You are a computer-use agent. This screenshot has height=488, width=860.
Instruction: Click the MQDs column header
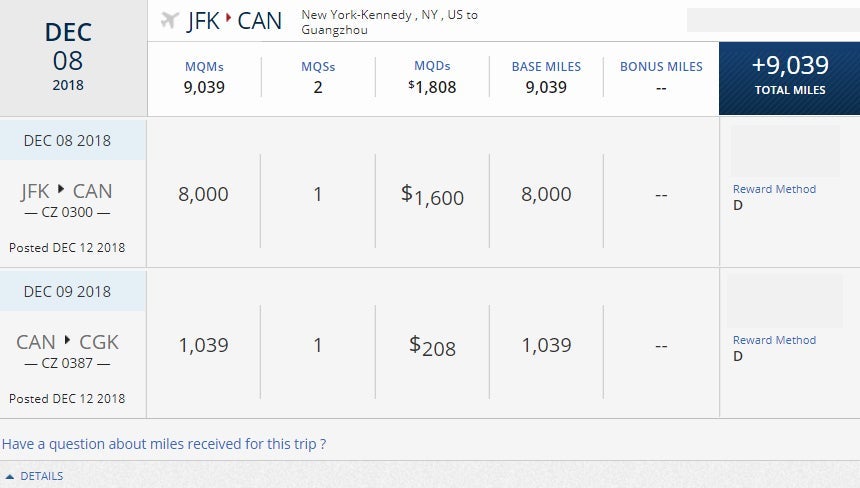click(432, 66)
